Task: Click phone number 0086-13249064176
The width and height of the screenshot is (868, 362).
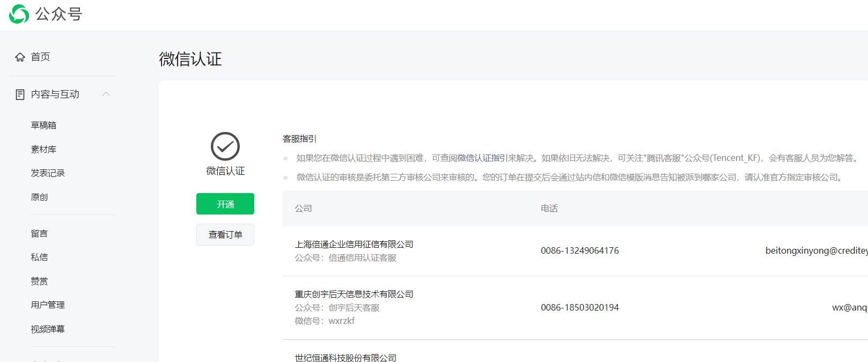Action: 580,250
